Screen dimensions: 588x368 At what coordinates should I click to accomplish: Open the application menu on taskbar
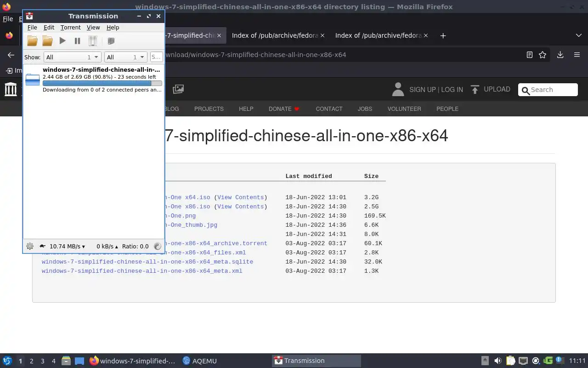tap(7, 361)
